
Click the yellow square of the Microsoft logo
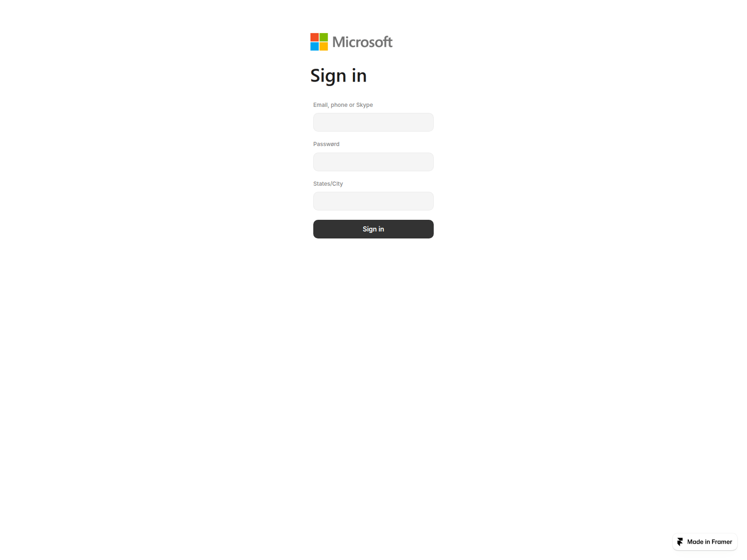click(x=324, y=46)
